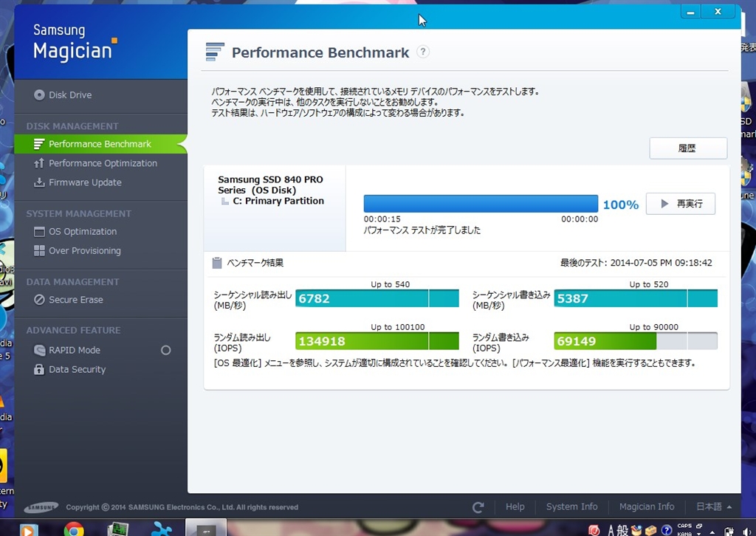Minimize the Samsung Magician window
This screenshot has width=756, height=536.
click(690, 12)
